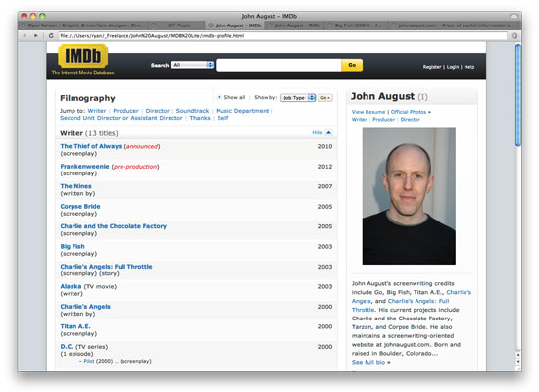539x392 pixels.
Task: Jump to Soundtrack section
Action: click(192, 111)
